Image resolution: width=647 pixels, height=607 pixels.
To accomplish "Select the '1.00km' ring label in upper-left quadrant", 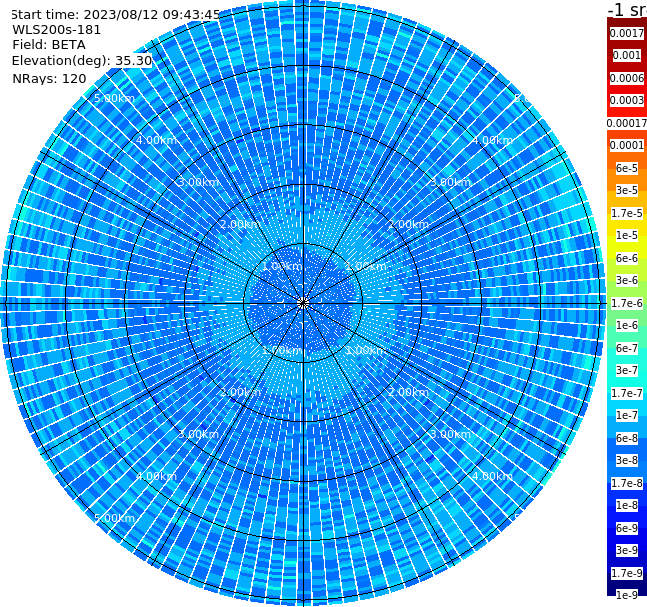I will (x=282, y=266).
